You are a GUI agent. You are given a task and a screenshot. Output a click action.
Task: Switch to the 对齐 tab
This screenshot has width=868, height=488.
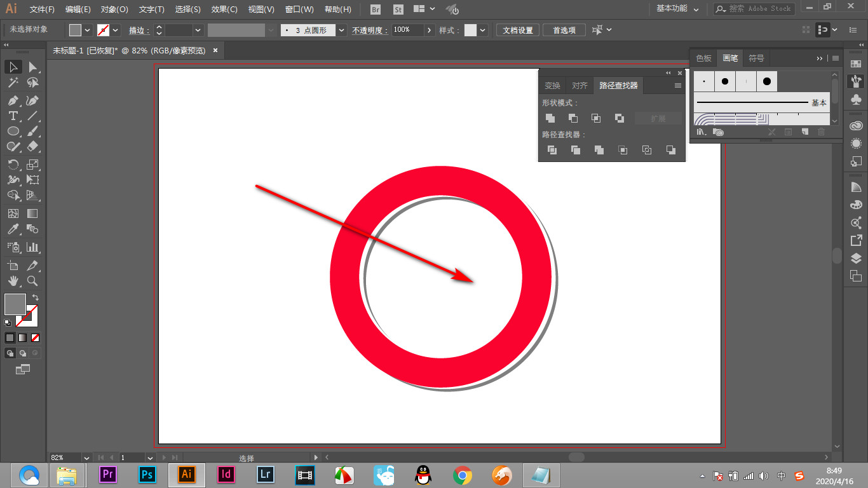point(580,86)
